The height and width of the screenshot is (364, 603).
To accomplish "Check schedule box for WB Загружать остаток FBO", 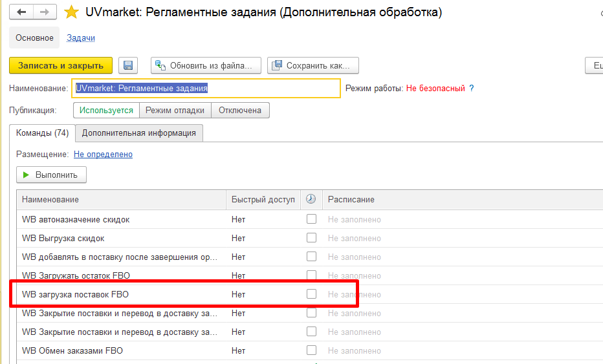I will (311, 275).
